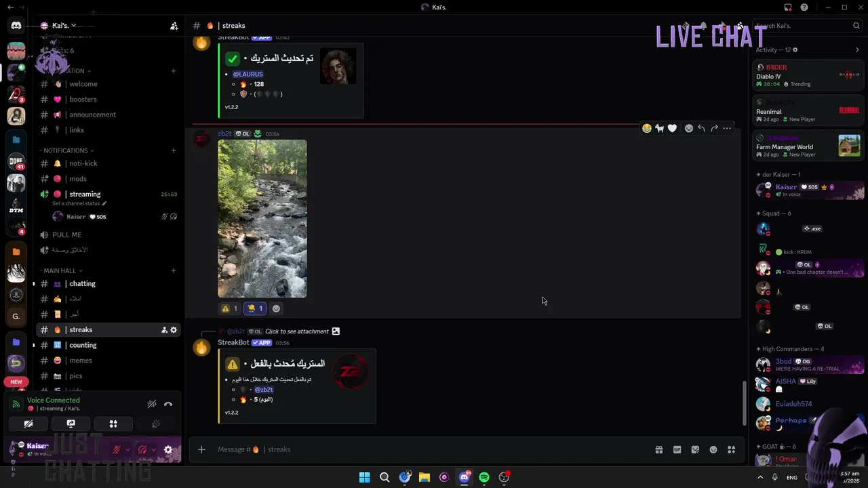Open activity settings gear beside Activity — 12

tap(795, 49)
